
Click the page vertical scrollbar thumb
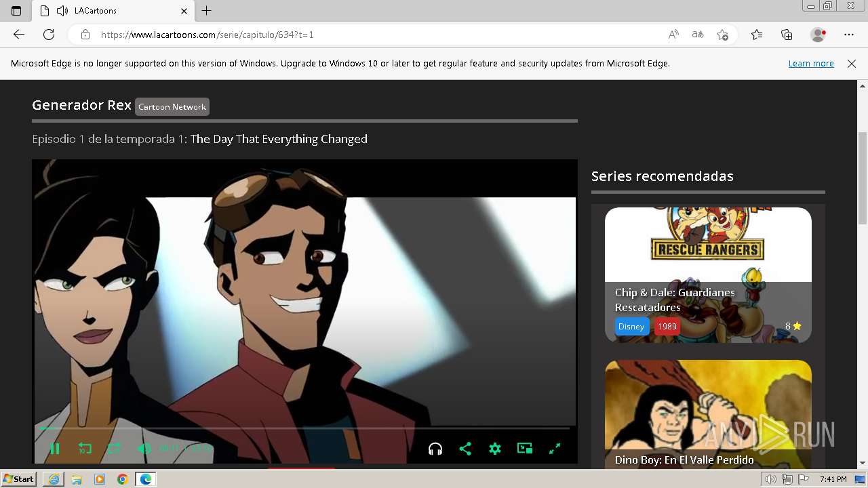tap(863, 178)
